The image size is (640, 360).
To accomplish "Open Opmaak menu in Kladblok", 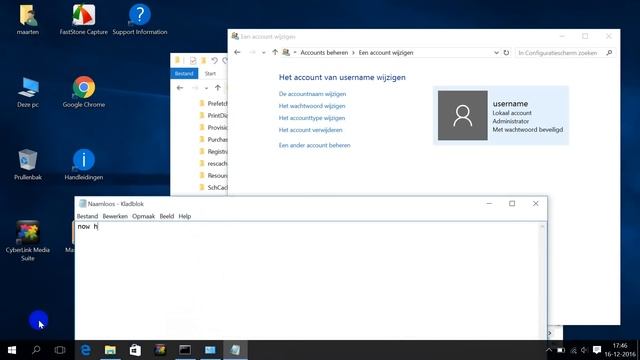I will click(x=143, y=216).
